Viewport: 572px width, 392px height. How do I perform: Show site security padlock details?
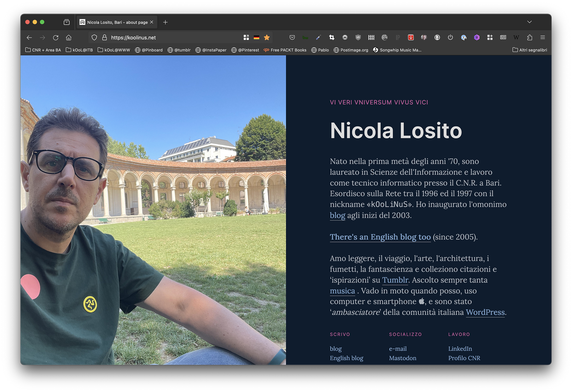(x=104, y=37)
